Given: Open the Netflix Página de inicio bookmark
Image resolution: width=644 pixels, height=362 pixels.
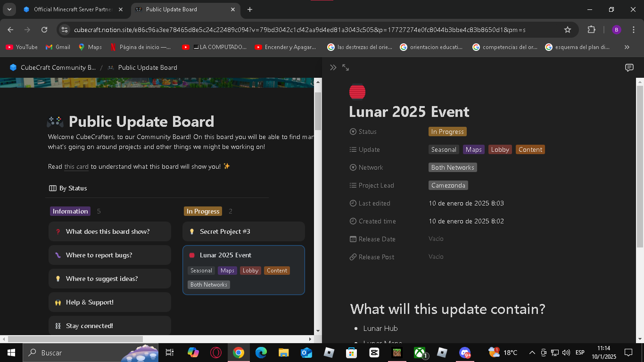Looking at the screenshot, I should click(140, 47).
